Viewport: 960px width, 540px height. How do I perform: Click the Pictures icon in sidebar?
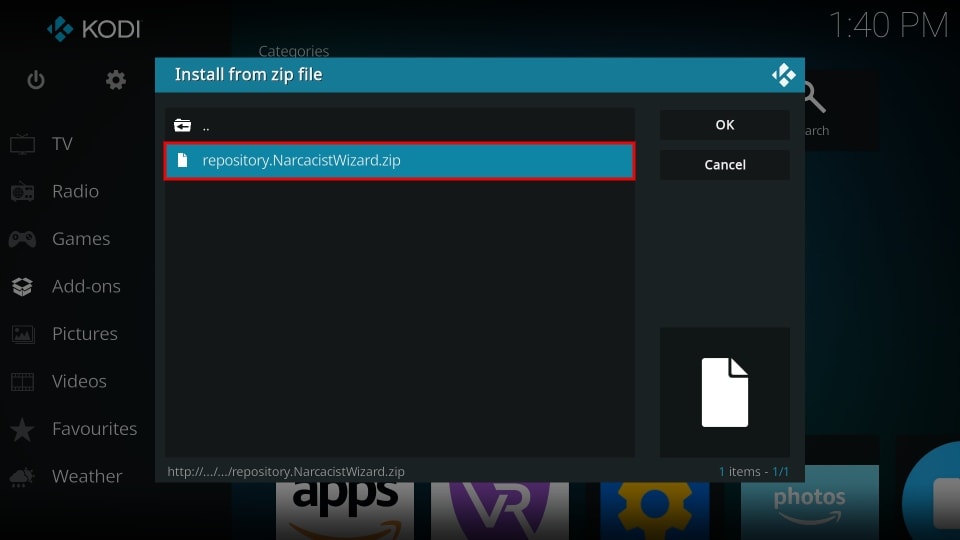pos(23,334)
